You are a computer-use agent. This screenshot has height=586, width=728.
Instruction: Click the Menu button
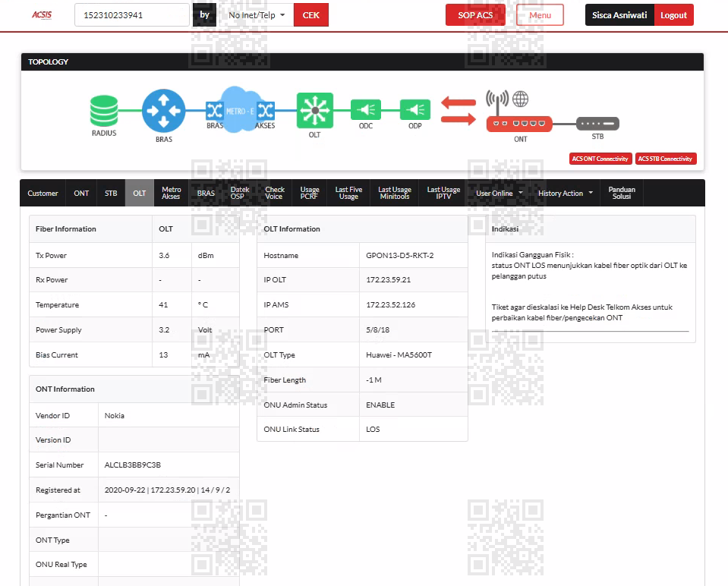[x=540, y=15]
